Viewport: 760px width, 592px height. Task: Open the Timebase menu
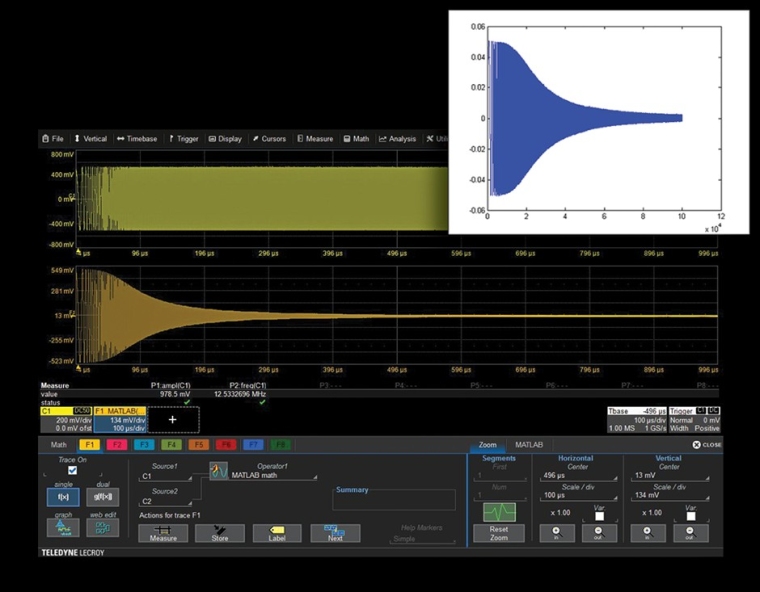click(137, 139)
